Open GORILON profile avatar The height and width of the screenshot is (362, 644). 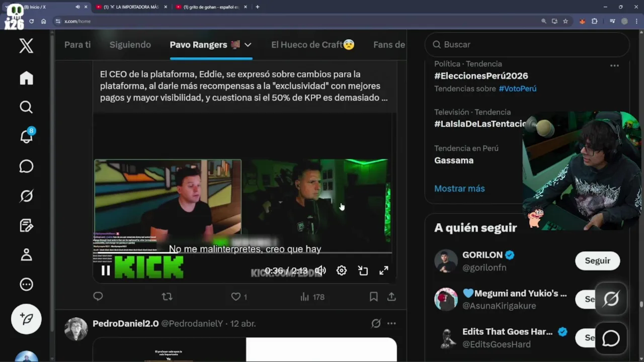click(446, 261)
